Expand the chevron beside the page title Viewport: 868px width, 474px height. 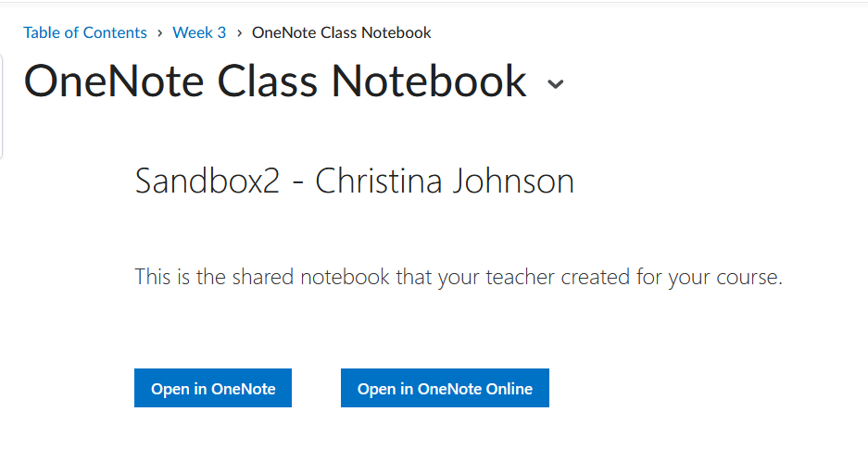pos(555,83)
